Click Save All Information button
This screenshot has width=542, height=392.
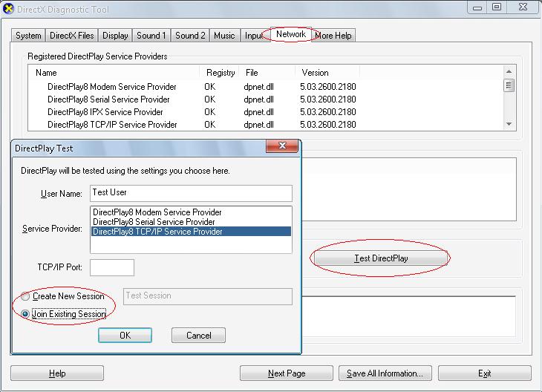385,373
